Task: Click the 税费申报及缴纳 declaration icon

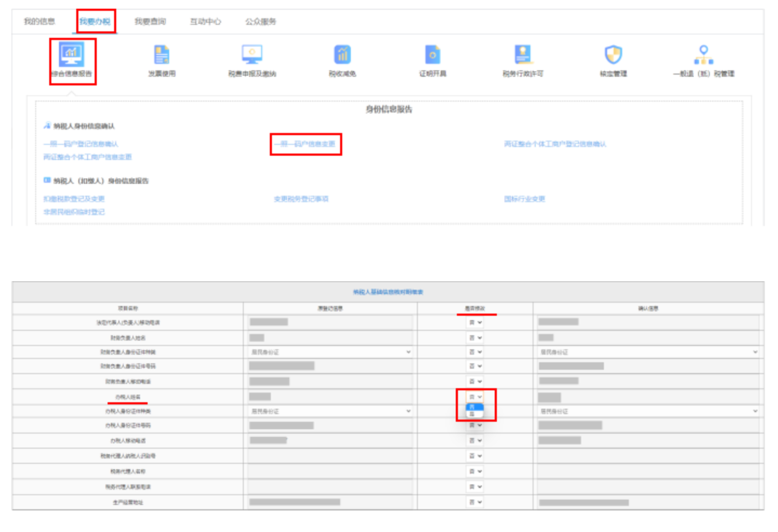Action: tap(252, 55)
